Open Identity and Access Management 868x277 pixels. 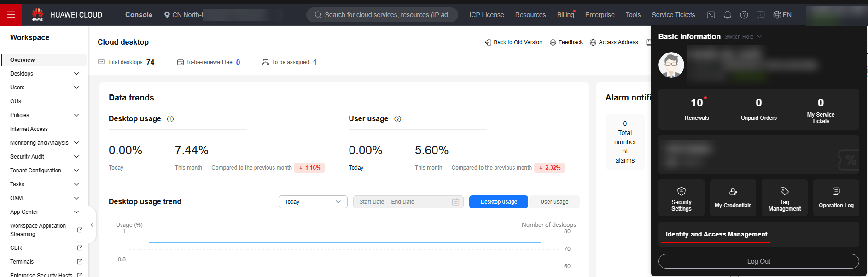pos(716,235)
